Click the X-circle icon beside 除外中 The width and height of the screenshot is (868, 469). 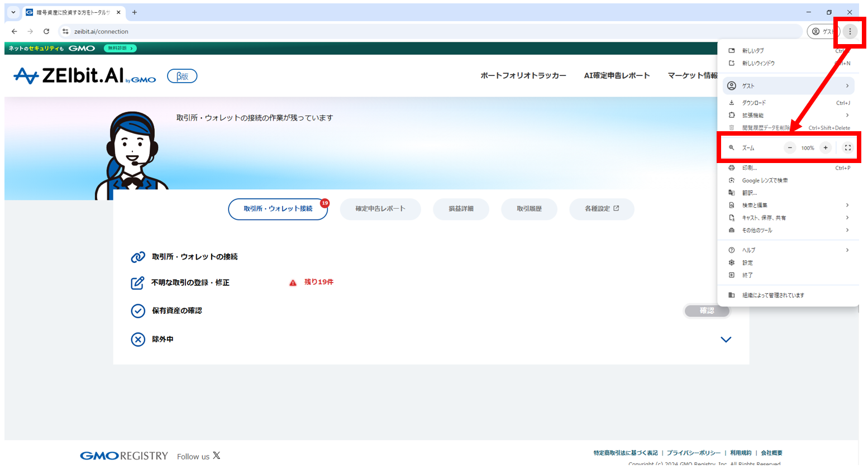click(x=138, y=339)
